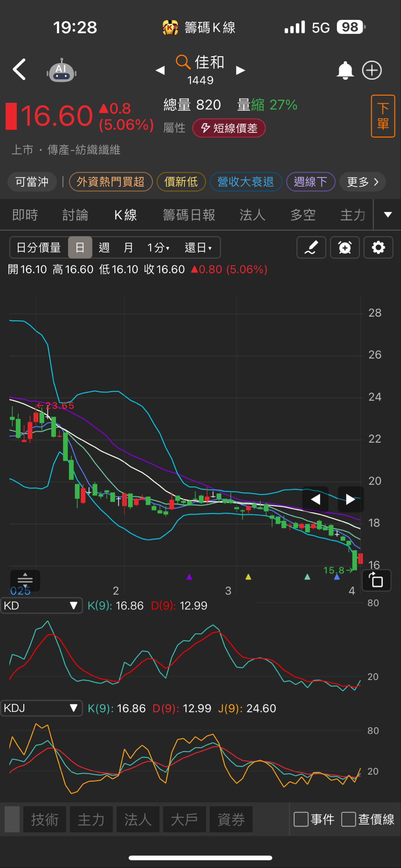Open the KD indicator dropdown

pos(41,606)
